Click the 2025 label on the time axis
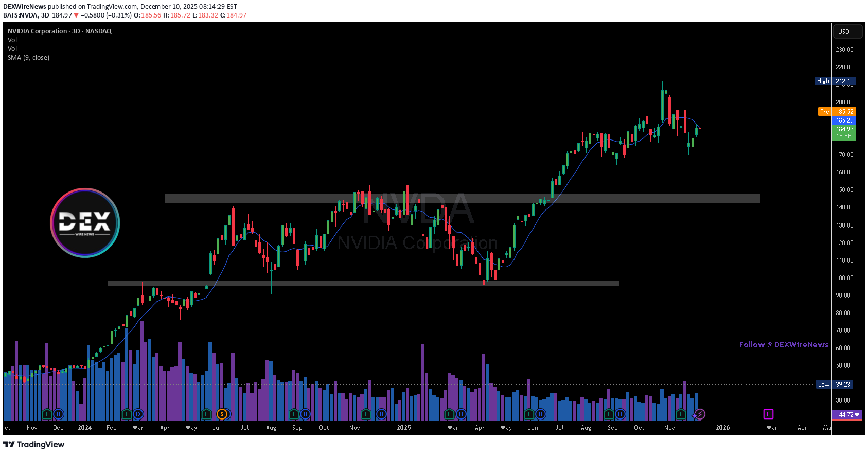Screen dimensions: 868x454 (404, 428)
